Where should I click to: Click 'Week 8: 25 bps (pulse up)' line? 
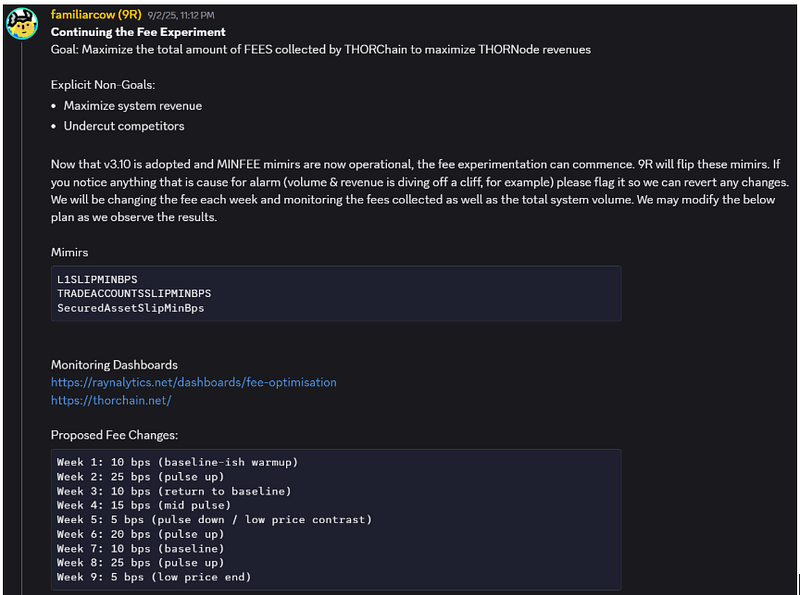(141, 562)
